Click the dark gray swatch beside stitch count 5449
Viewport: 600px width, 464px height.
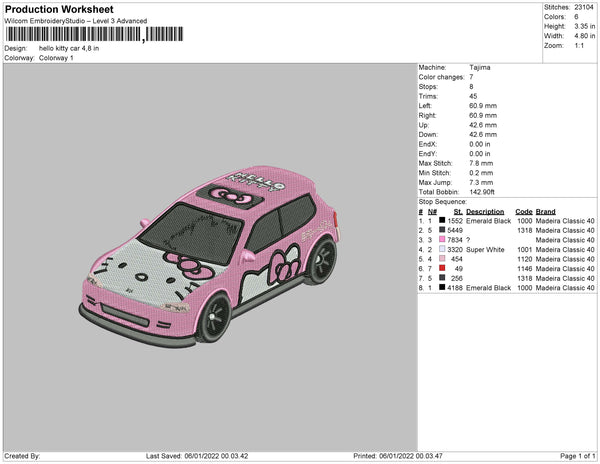(x=442, y=230)
